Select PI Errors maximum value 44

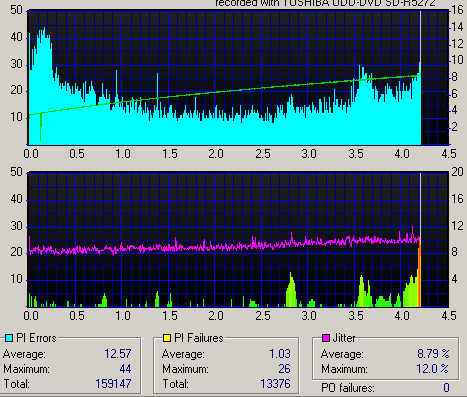coord(125,369)
